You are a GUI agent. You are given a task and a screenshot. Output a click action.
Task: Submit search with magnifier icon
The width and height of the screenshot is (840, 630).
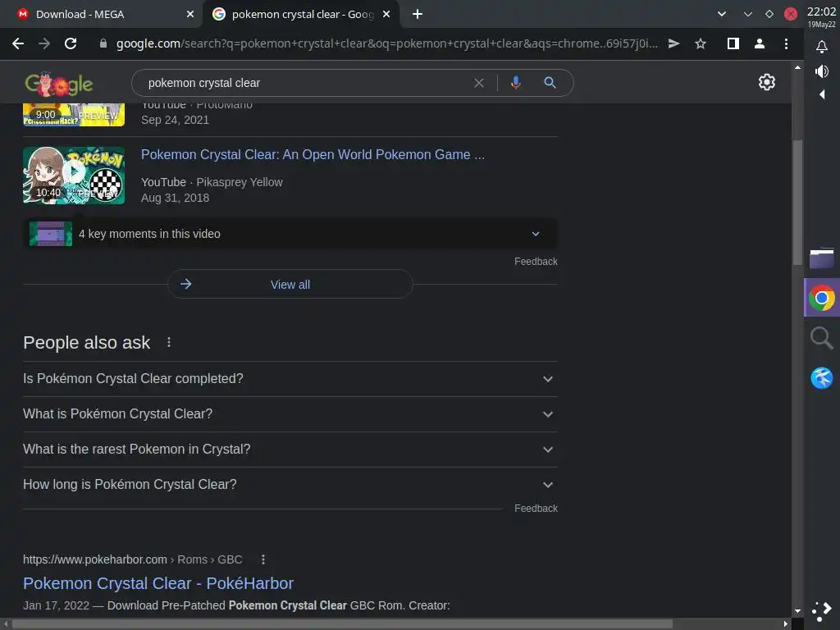click(550, 83)
